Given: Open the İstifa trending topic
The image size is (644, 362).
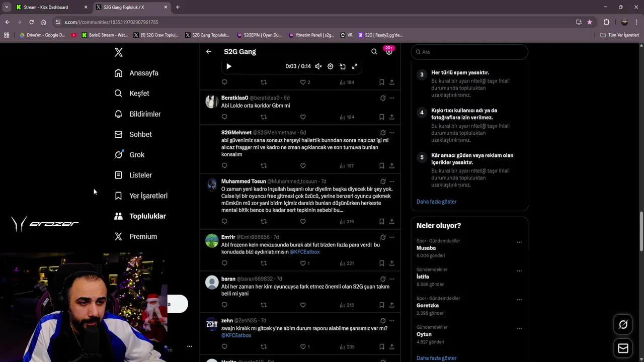Looking at the screenshot, I should point(423,277).
